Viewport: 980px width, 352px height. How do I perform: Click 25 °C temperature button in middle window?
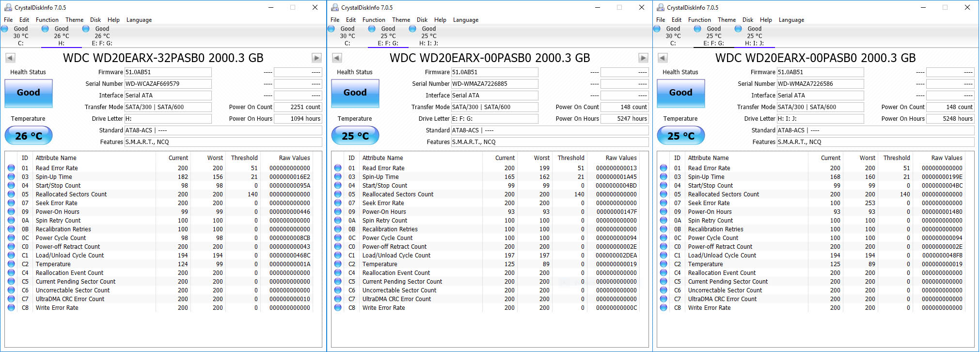click(x=355, y=136)
